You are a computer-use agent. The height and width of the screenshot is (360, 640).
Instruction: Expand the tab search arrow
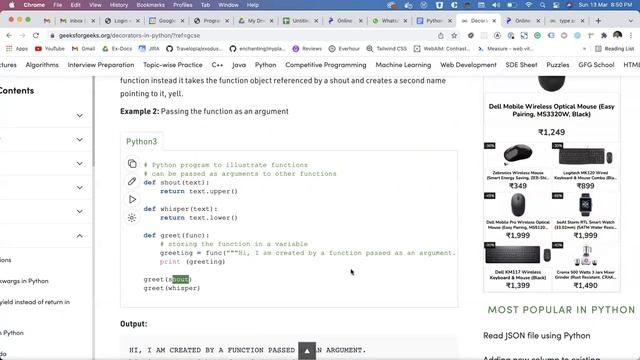(631, 20)
